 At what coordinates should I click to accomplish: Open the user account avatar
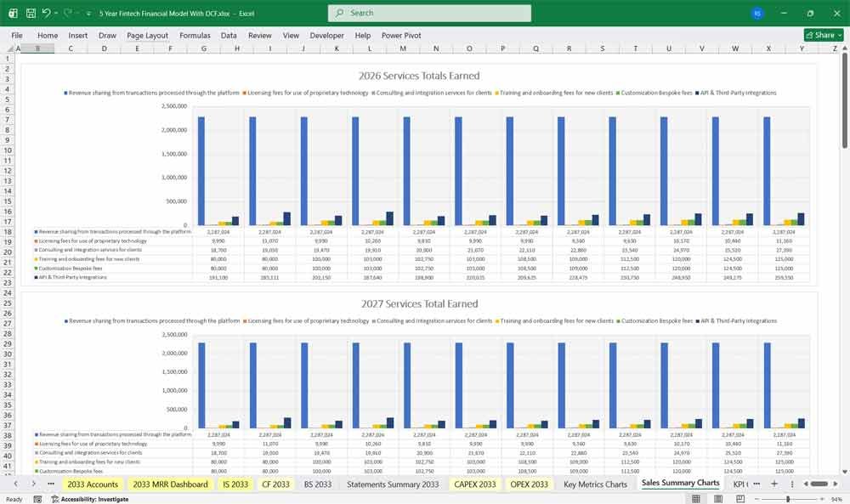[757, 13]
